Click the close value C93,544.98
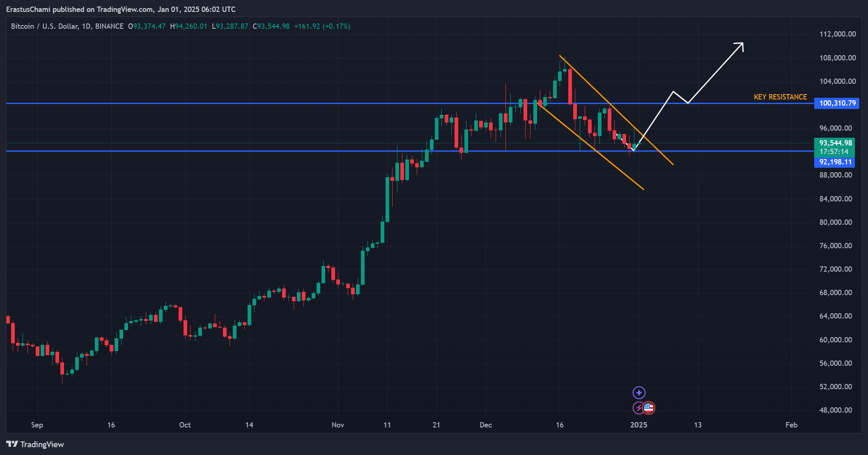This screenshot has height=455, width=868. [271, 26]
